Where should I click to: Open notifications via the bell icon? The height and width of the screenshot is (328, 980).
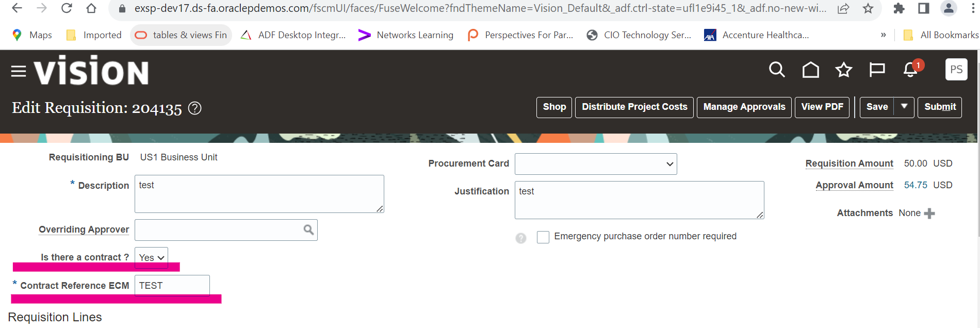(x=909, y=71)
